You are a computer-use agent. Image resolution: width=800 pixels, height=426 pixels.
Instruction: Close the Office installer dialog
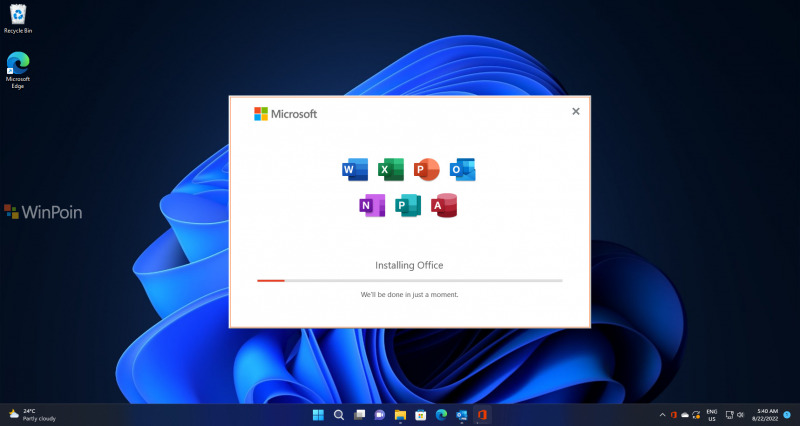coord(575,112)
